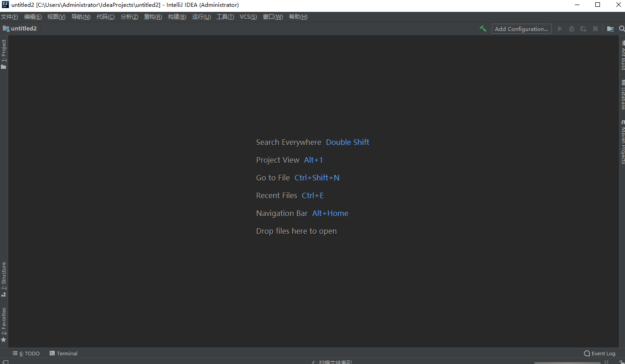Open the Event Log panel

point(600,354)
